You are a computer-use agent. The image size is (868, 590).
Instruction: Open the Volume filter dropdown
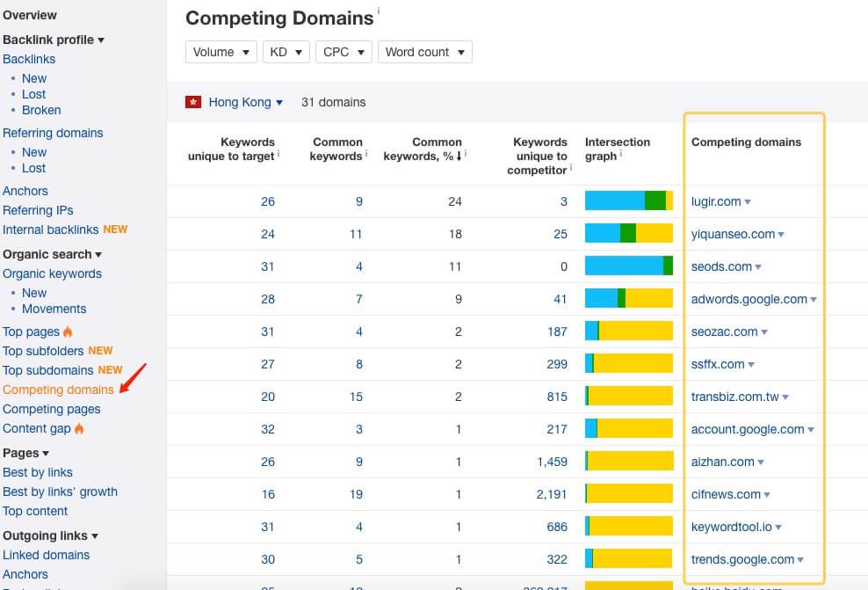pyautogui.click(x=221, y=52)
